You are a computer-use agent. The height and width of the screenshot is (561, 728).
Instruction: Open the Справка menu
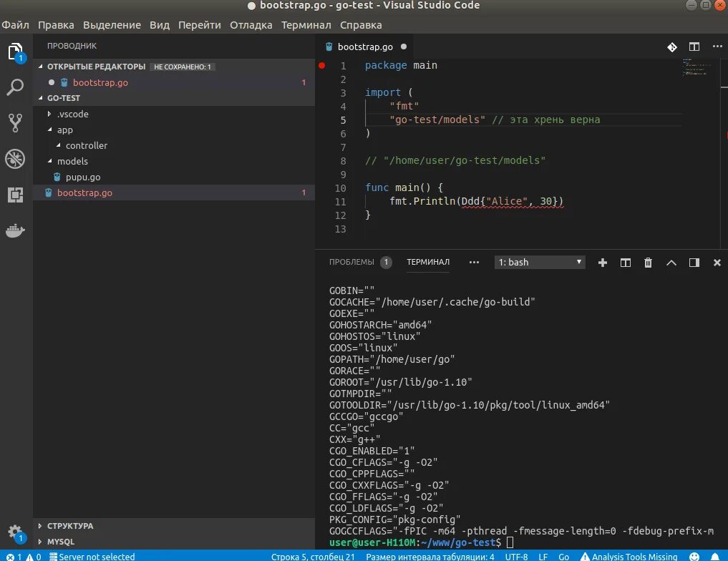tap(361, 25)
